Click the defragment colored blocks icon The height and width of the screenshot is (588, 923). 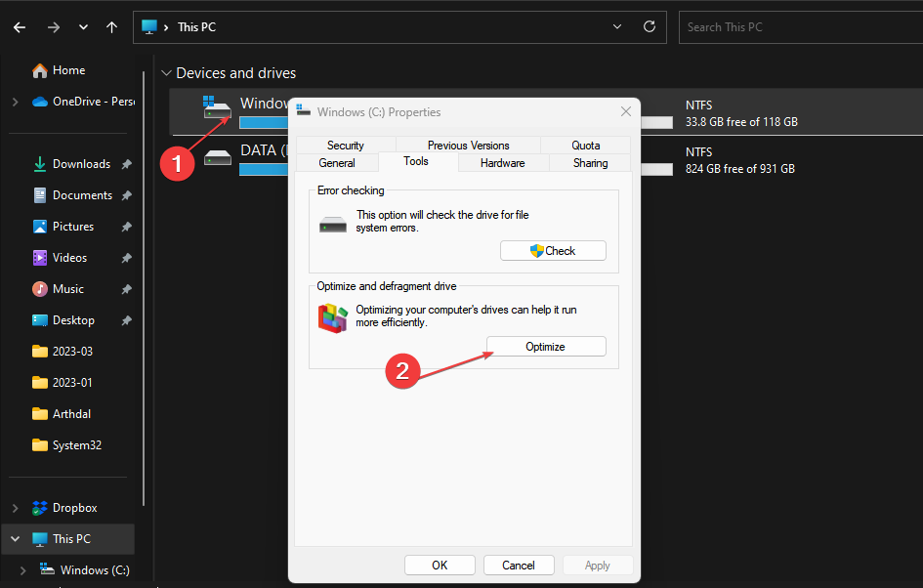coord(333,317)
